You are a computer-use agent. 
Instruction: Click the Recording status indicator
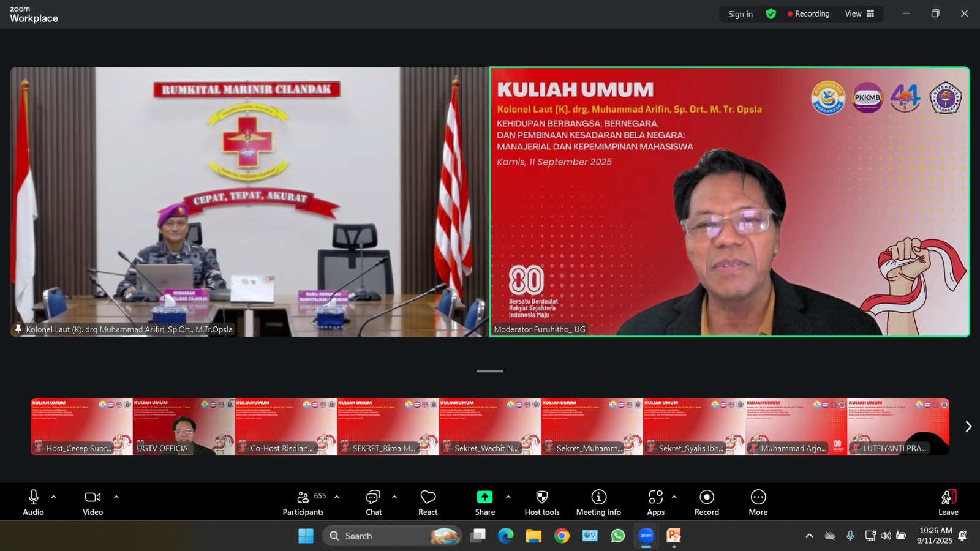tap(809, 13)
